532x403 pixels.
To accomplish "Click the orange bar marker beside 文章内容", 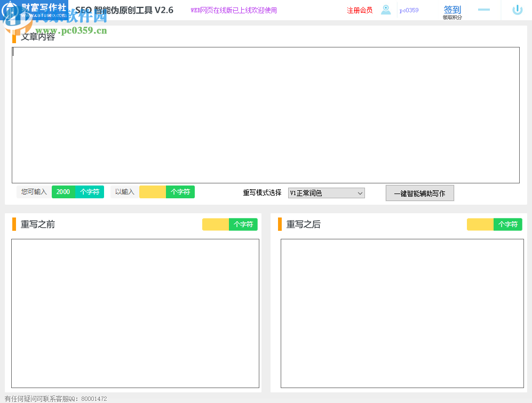I will click(x=14, y=37).
